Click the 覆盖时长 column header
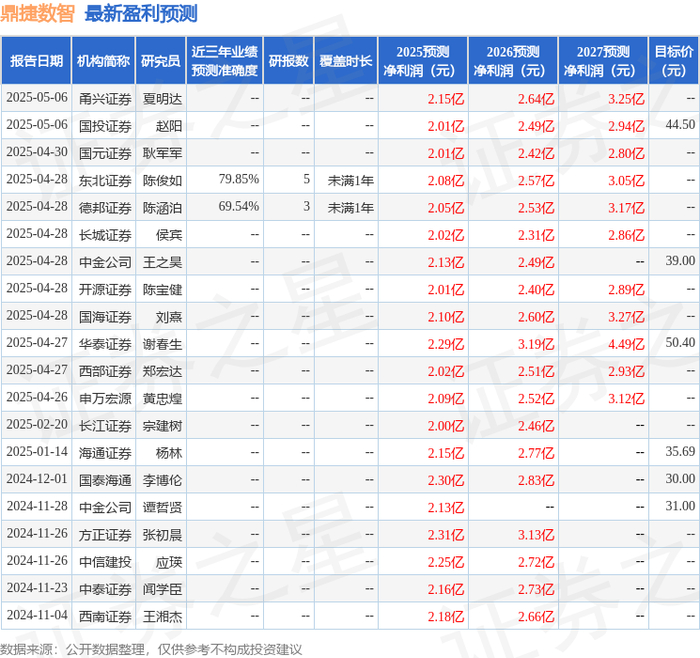Viewport: 700px width, 658px height. click(346, 61)
